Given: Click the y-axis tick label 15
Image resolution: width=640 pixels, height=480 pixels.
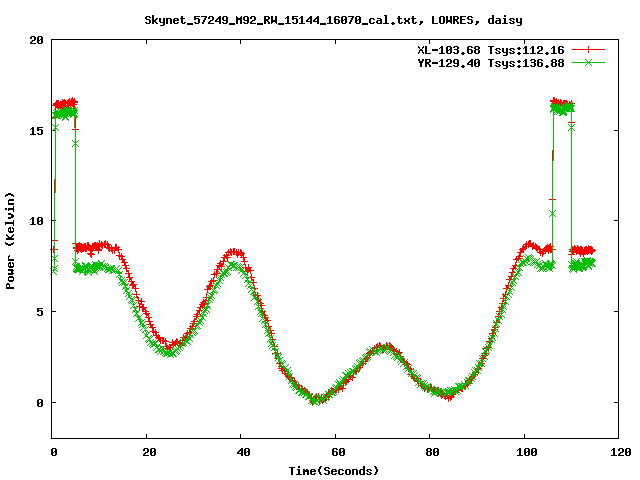Looking at the screenshot, I should [x=36, y=131].
